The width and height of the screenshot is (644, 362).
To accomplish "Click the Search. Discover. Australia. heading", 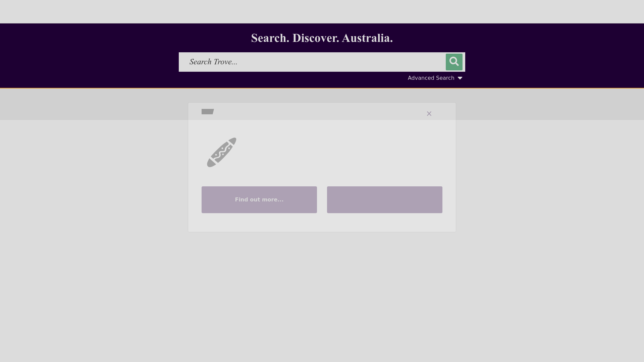I will [322, 38].
